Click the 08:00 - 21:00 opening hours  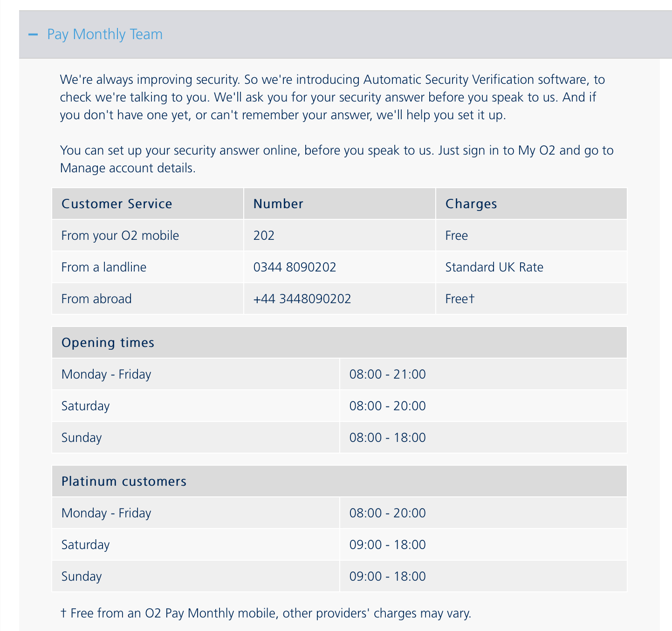[x=387, y=374]
